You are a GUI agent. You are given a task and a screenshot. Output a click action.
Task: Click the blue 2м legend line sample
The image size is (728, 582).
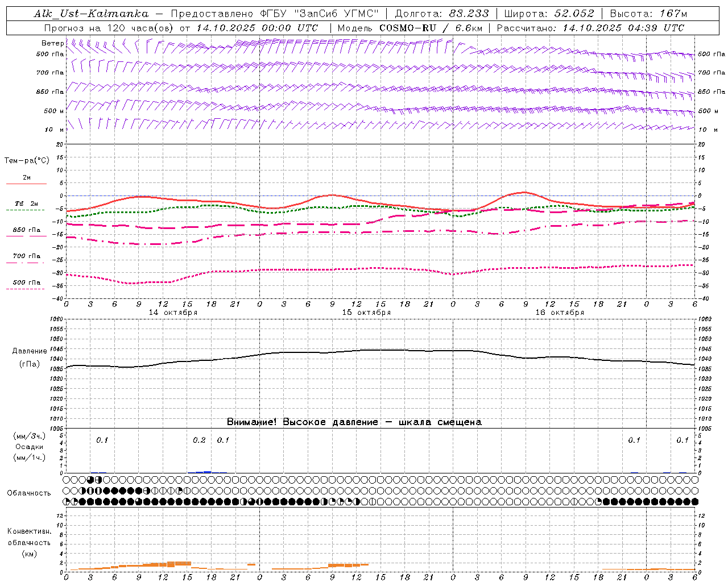[x=26, y=184]
